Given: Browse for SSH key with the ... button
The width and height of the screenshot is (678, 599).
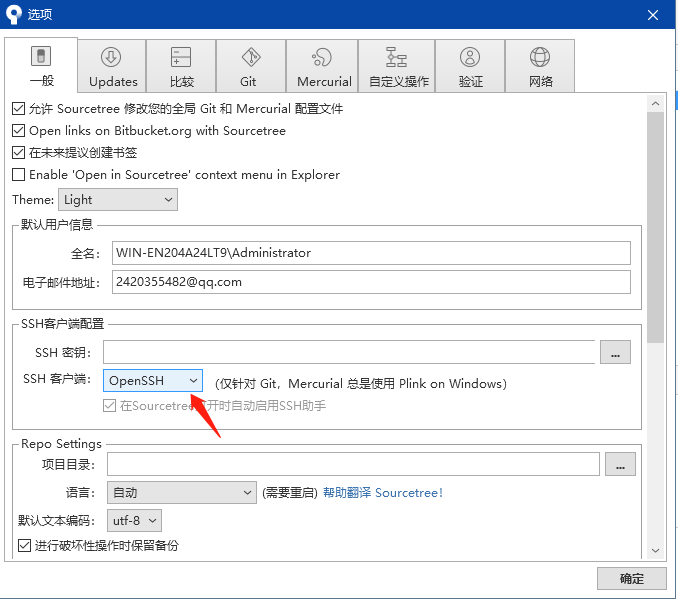Looking at the screenshot, I should [615, 352].
